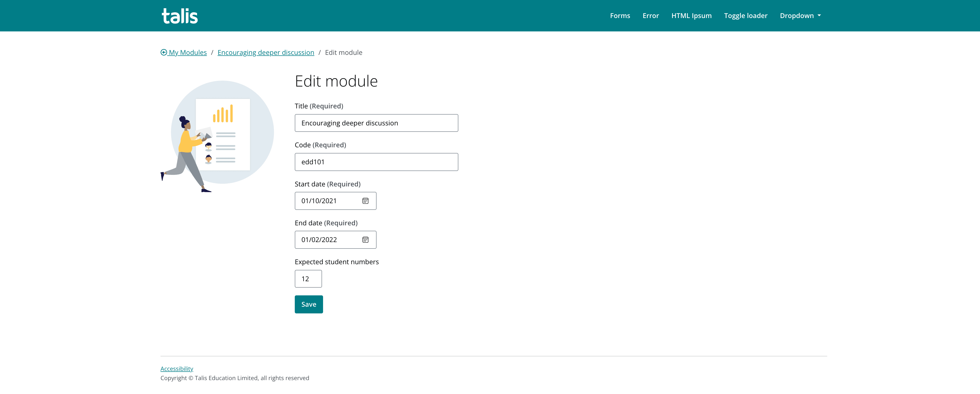This screenshot has width=980, height=394.
Task: Focus the Expected student numbers field
Action: 308,279
